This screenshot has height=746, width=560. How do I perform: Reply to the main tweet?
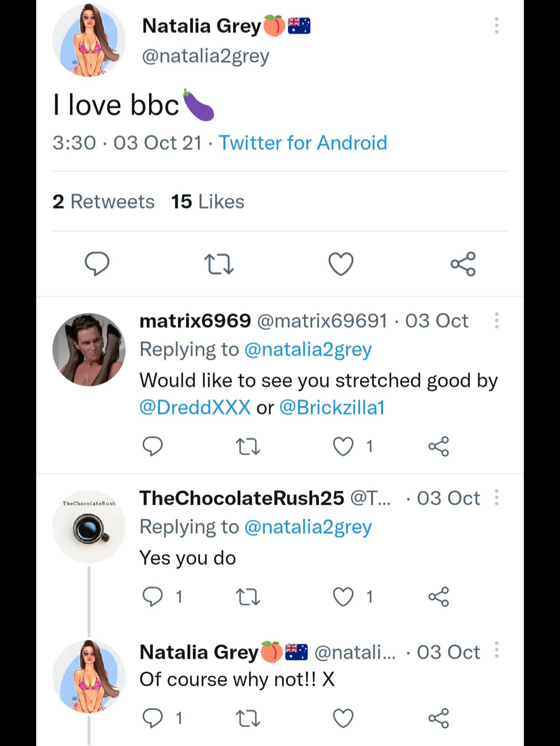pyautogui.click(x=97, y=264)
